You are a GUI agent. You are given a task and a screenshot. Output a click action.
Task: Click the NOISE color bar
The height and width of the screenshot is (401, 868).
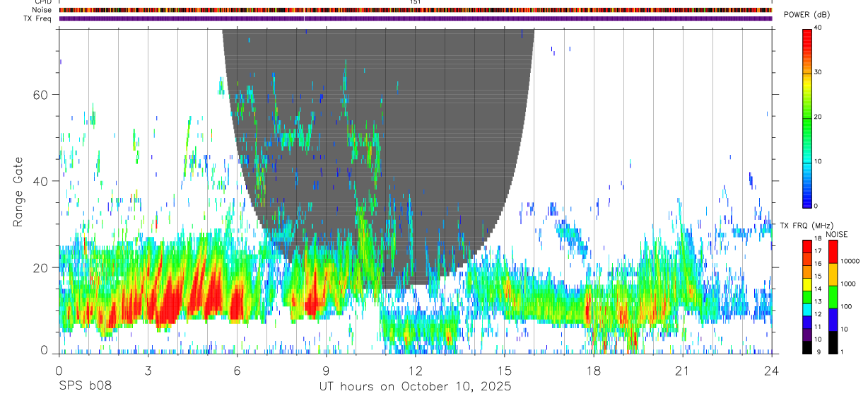[833, 297]
